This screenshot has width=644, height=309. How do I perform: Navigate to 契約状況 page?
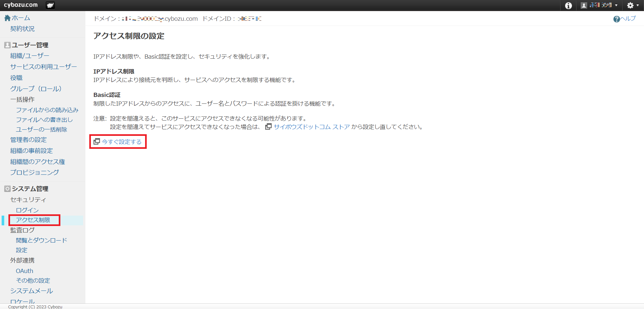22,29
